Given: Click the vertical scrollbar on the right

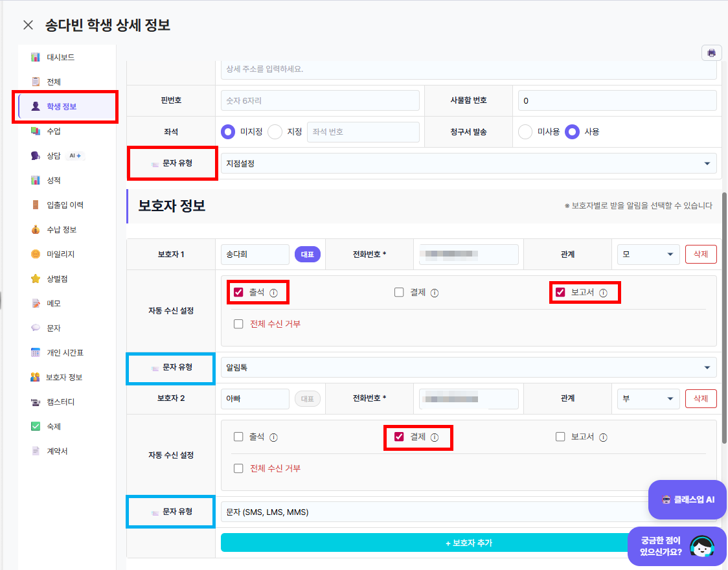Looking at the screenshot, I should (x=724, y=318).
